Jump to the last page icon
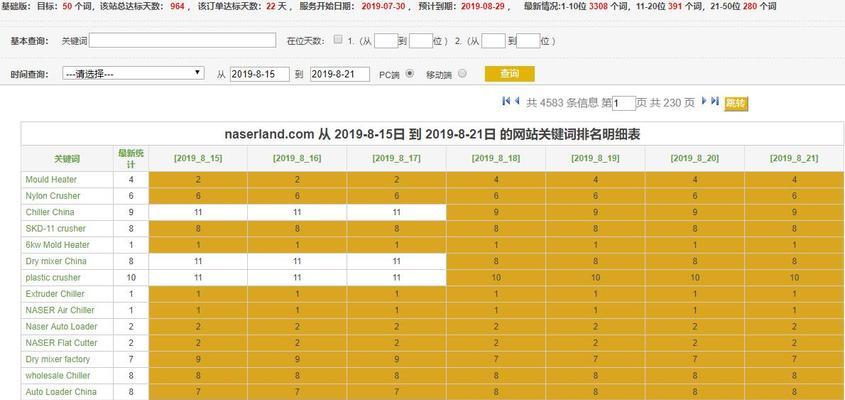Viewport: 845px width, 400px height. pyautogui.click(x=715, y=101)
